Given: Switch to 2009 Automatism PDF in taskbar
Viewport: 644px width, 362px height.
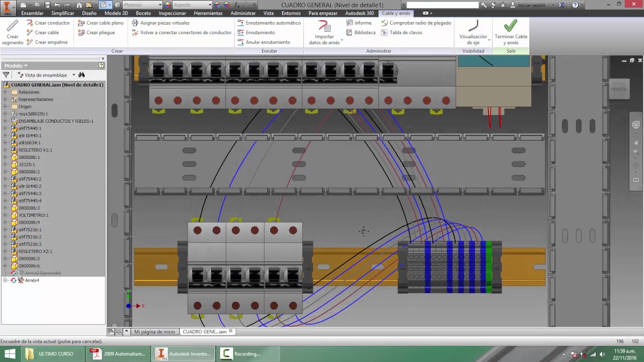Looking at the screenshot, I should (x=119, y=354).
